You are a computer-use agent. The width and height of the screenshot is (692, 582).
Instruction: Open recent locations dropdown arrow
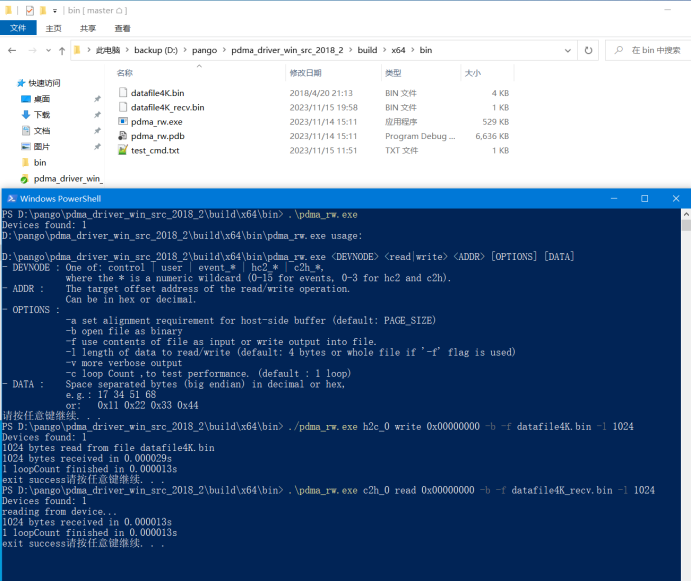(x=48, y=50)
